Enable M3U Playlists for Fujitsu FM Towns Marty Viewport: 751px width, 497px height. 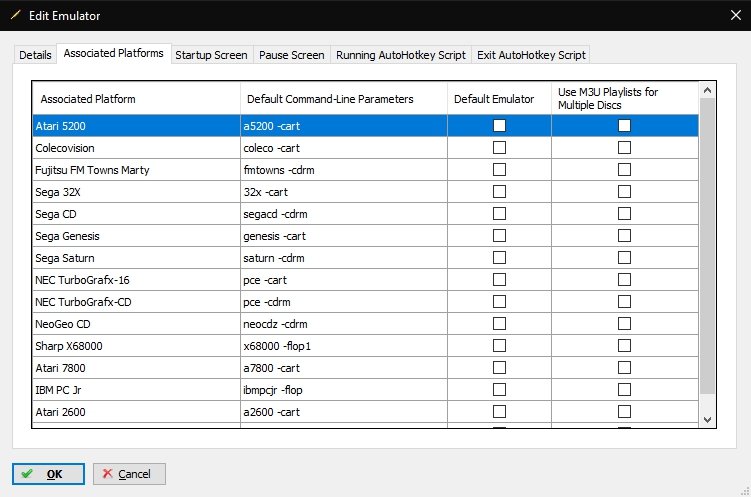[x=624, y=169]
